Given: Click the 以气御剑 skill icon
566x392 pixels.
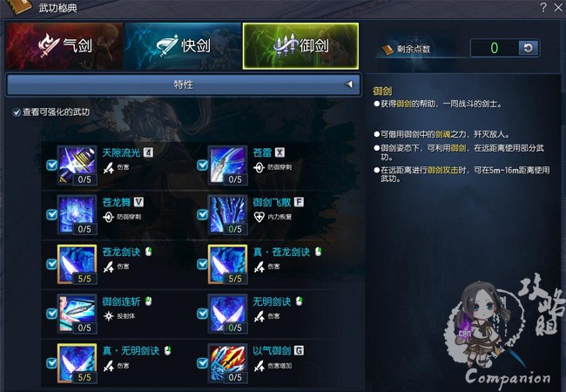Looking at the screenshot, I should tap(228, 363).
